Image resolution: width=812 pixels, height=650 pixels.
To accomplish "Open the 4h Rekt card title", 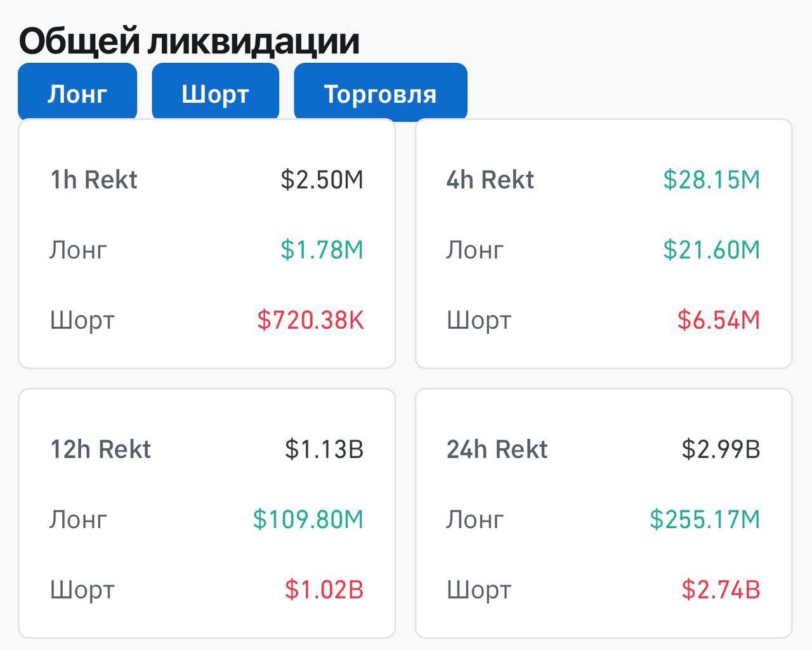I will (490, 180).
